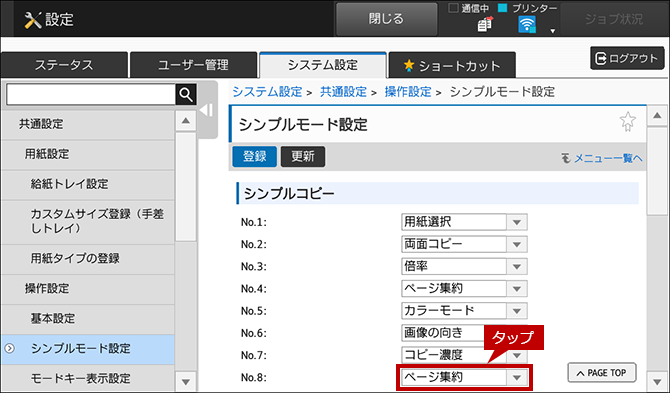Viewport: 670px width, 393px height.
Task: Select 用紙設定 in the sidebar
Action: tap(88, 154)
